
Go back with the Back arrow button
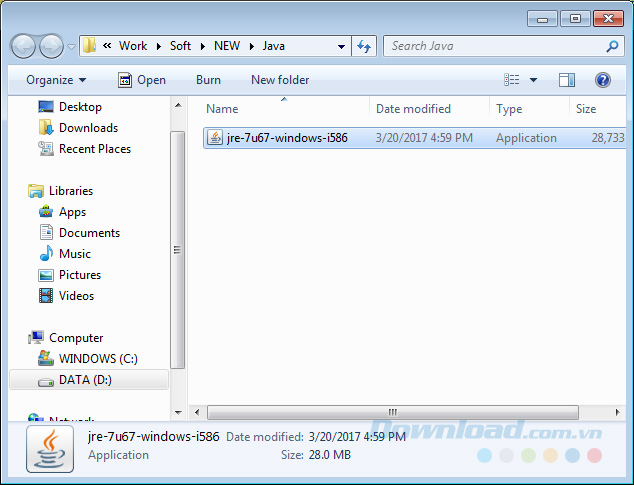23,46
